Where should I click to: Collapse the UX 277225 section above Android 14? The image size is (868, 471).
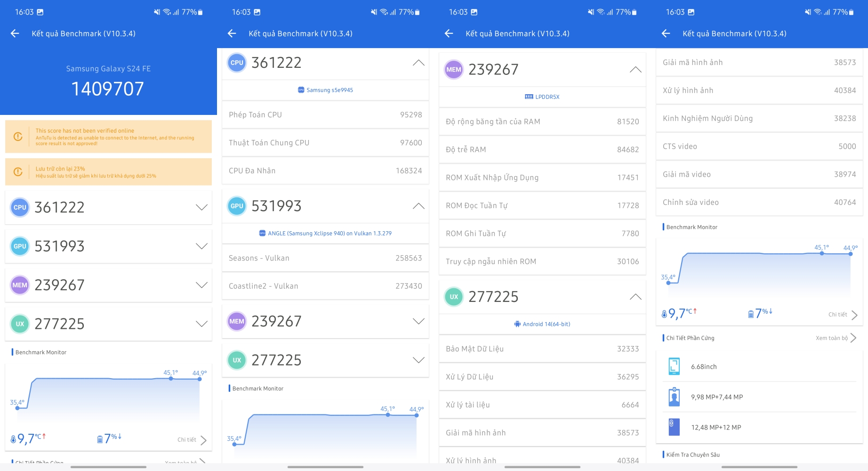click(x=635, y=297)
